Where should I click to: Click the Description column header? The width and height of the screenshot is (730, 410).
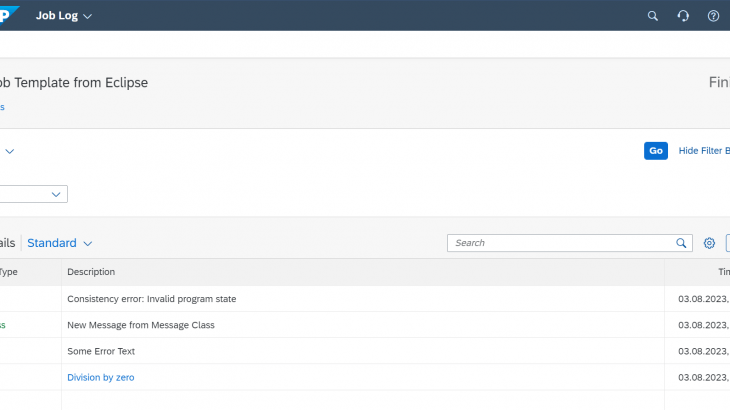click(x=91, y=272)
